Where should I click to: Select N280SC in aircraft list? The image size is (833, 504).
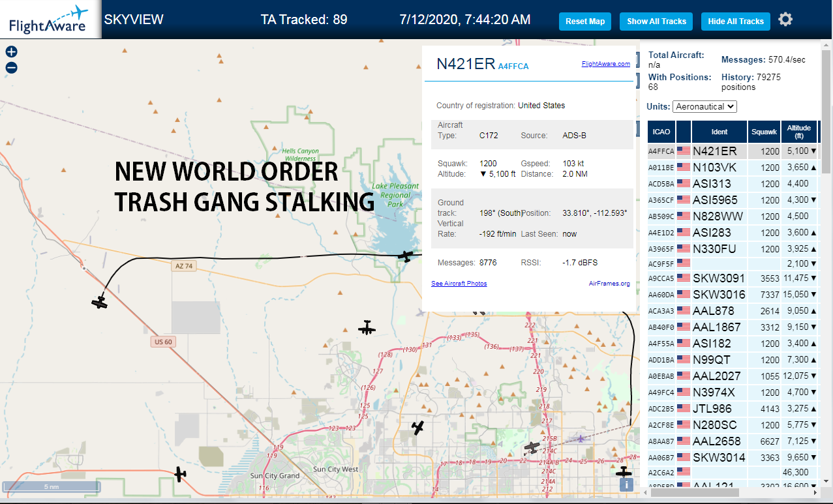tap(716, 425)
